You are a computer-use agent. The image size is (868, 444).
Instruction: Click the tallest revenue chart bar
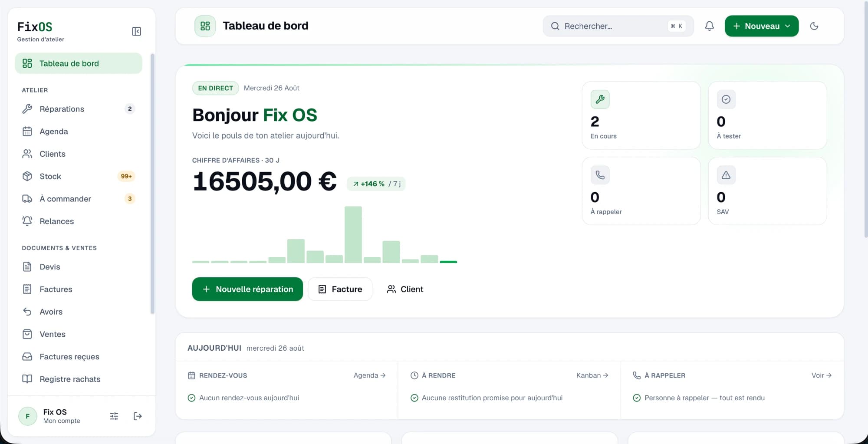click(x=353, y=234)
